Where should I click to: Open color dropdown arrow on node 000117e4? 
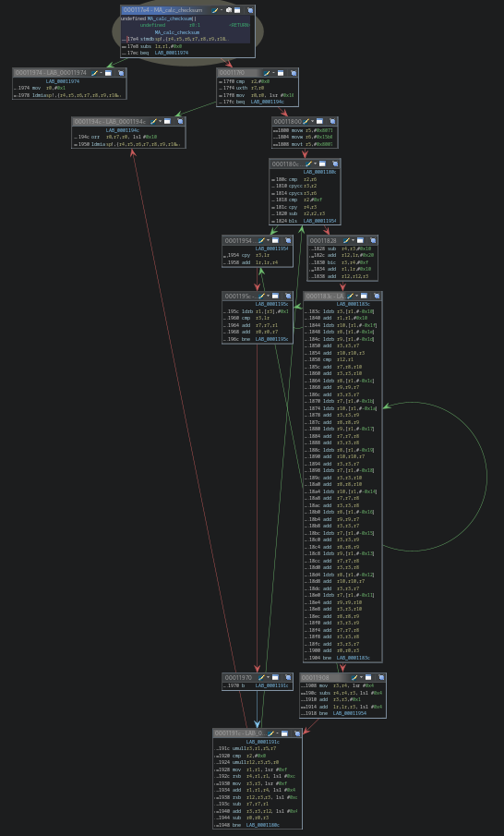(222, 10)
